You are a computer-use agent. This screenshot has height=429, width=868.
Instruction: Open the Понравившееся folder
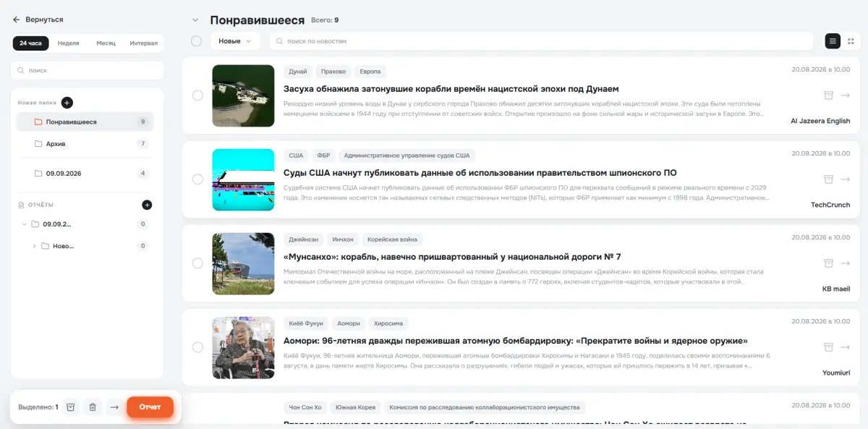pyautogui.click(x=85, y=122)
